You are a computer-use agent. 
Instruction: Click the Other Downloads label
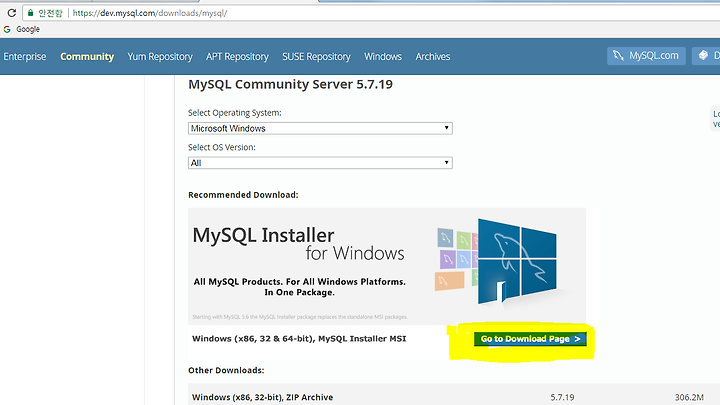[x=226, y=370]
